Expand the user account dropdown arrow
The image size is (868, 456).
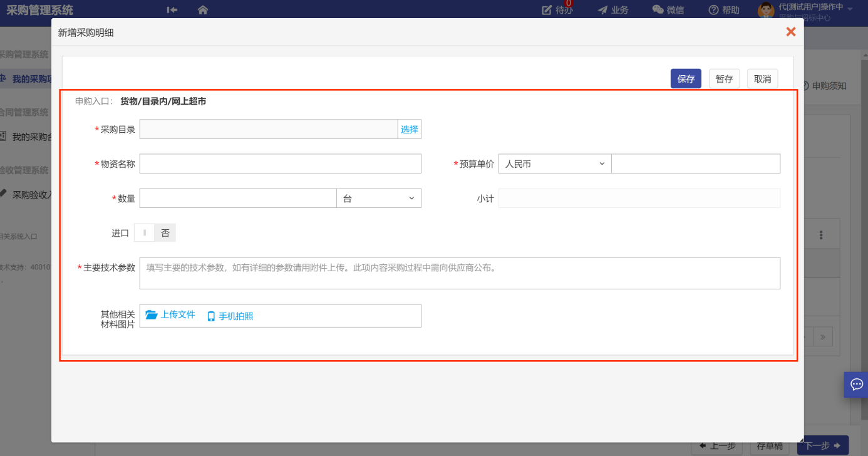coord(850,8)
